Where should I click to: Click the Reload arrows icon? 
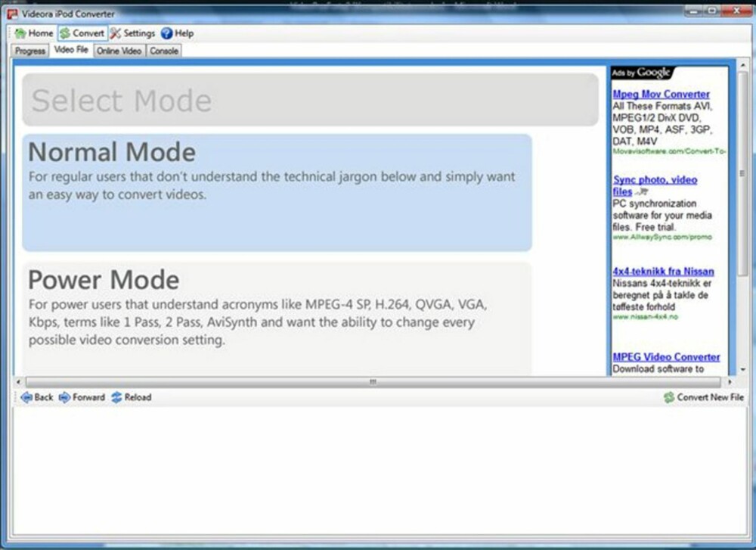(116, 397)
